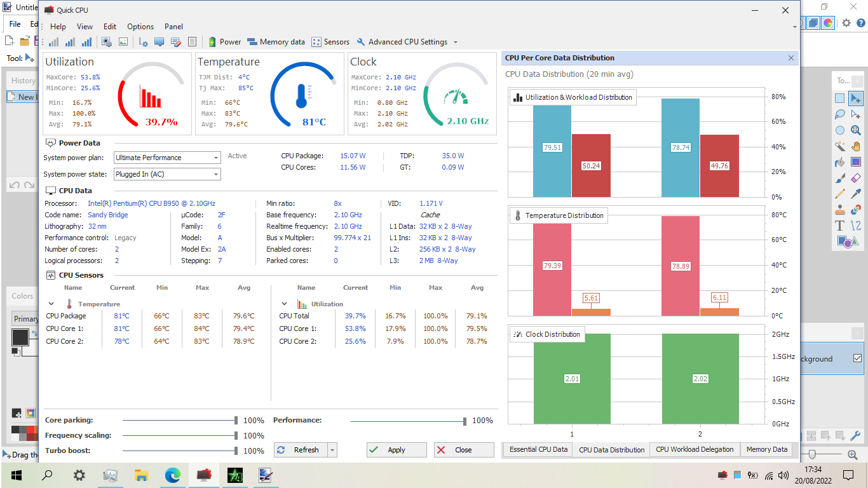
Task: Switch to CPU Workload Delegation tab
Action: click(695, 449)
